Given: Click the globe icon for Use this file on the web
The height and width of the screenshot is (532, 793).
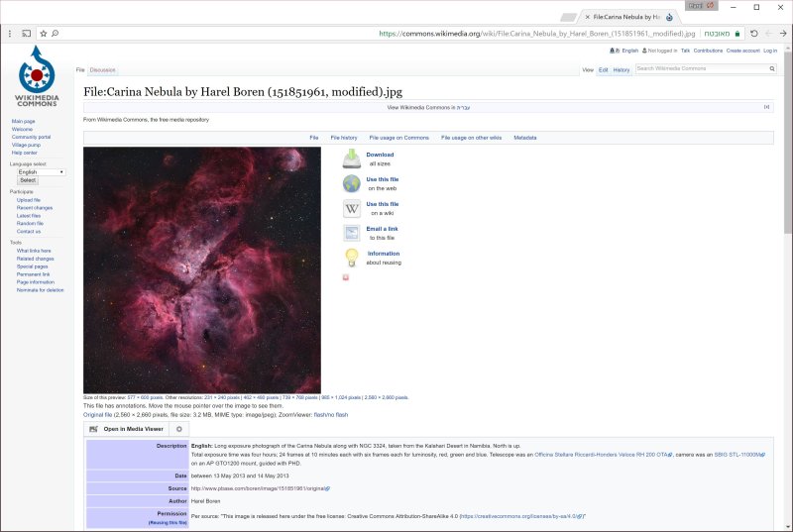Looking at the screenshot, I should coord(352,183).
